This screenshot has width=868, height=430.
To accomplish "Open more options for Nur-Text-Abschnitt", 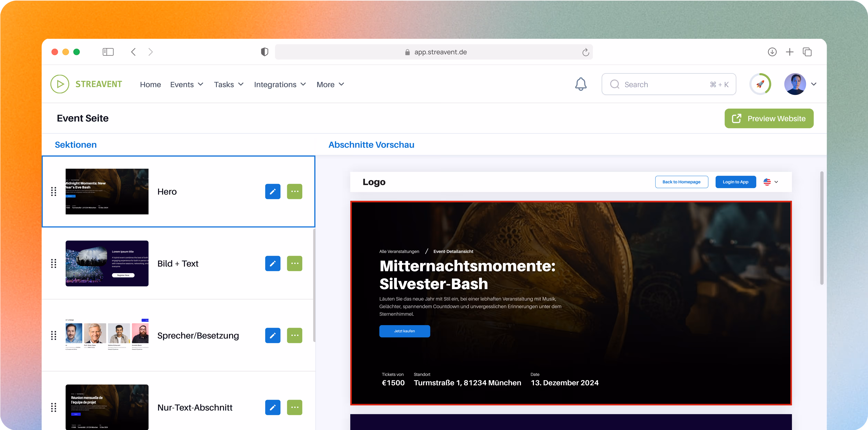I will [295, 407].
